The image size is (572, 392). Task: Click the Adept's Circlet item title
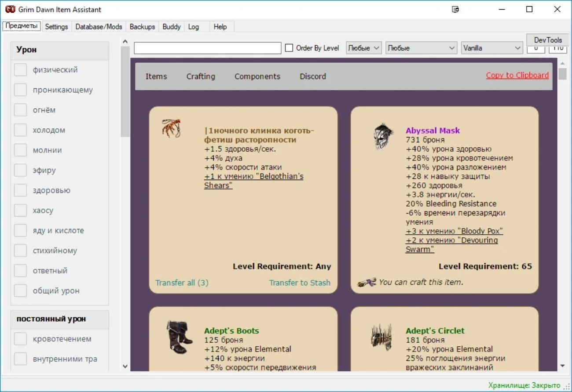click(435, 331)
